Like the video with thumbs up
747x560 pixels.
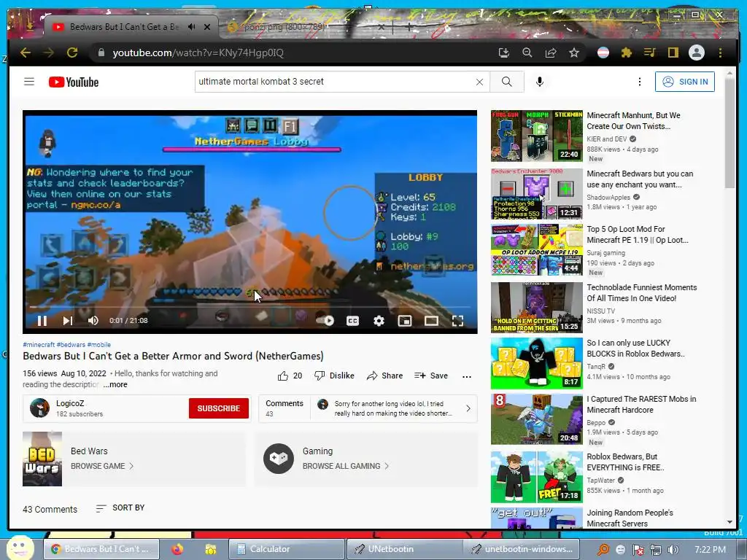(290, 376)
